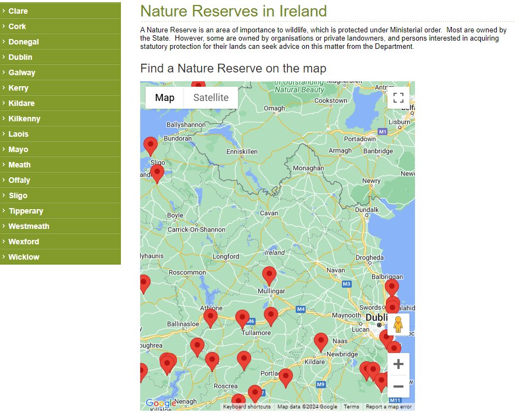The image size is (526, 420).
Task: Click the marker beside Balbriggan
Action: [x=391, y=288]
